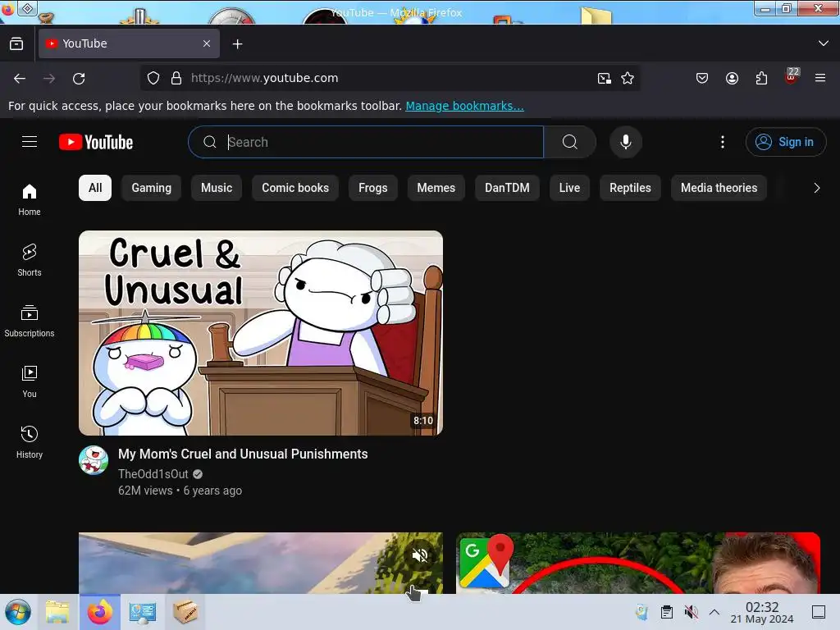Viewport: 840px width, 630px height.
Task: Start voice search with microphone icon
Action: 625,142
